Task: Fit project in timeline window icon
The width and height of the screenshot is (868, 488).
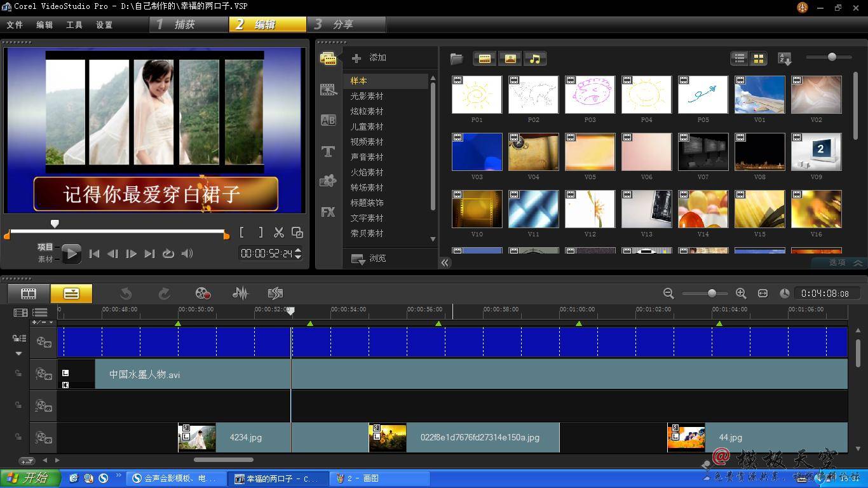Action: click(x=763, y=293)
